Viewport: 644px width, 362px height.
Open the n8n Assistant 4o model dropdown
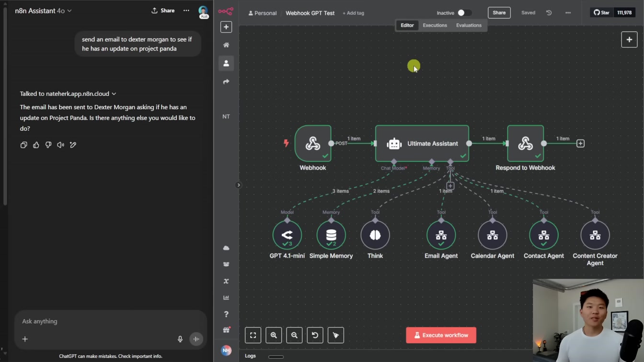(43, 11)
